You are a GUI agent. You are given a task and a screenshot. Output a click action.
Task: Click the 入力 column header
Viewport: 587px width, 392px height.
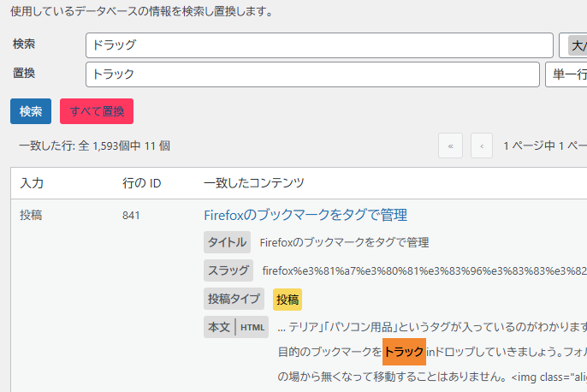pos(33,183)
